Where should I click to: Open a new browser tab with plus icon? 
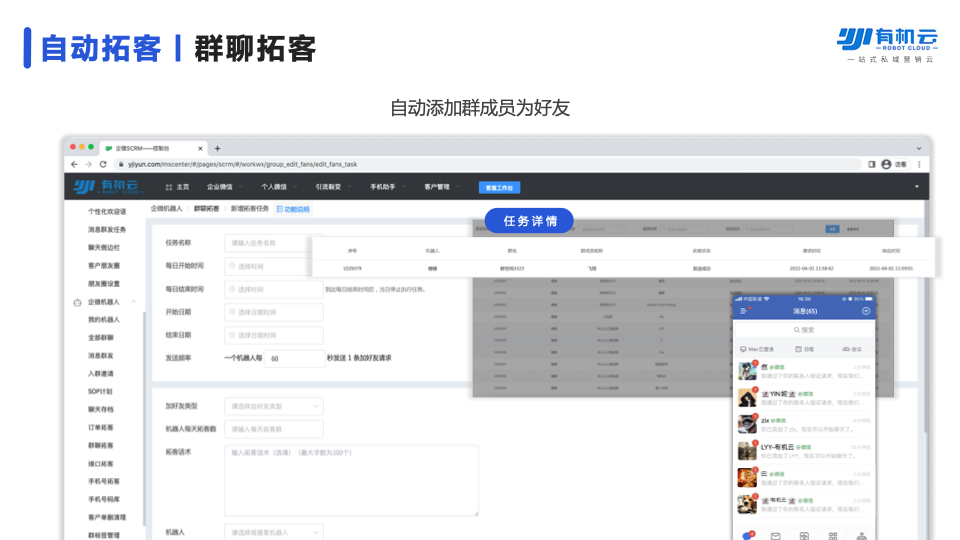217,148
